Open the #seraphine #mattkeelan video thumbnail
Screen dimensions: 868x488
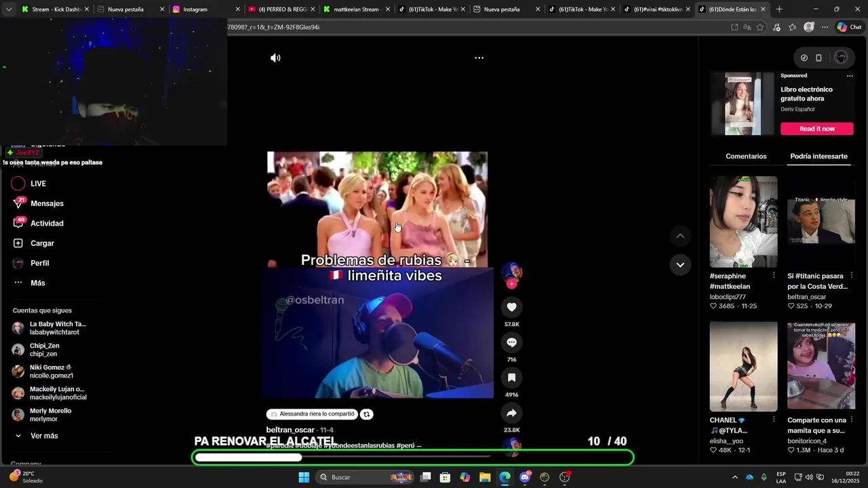pyautogui.click(x=743, y=222)
